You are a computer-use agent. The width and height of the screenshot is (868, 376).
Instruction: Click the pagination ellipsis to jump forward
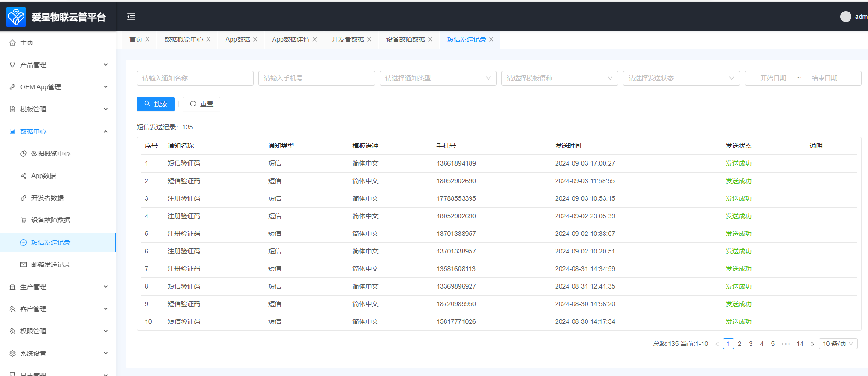pyautogui.click(x=786, y=344)
